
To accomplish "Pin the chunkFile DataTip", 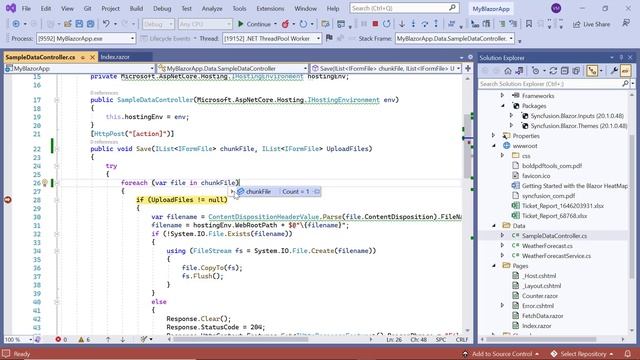I will pos(317,191).
